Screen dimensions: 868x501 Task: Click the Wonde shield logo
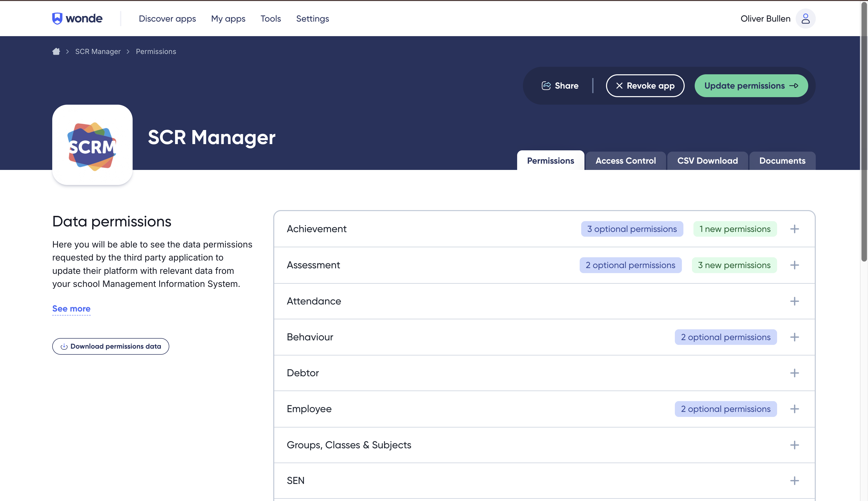click(x=57, y=19)
